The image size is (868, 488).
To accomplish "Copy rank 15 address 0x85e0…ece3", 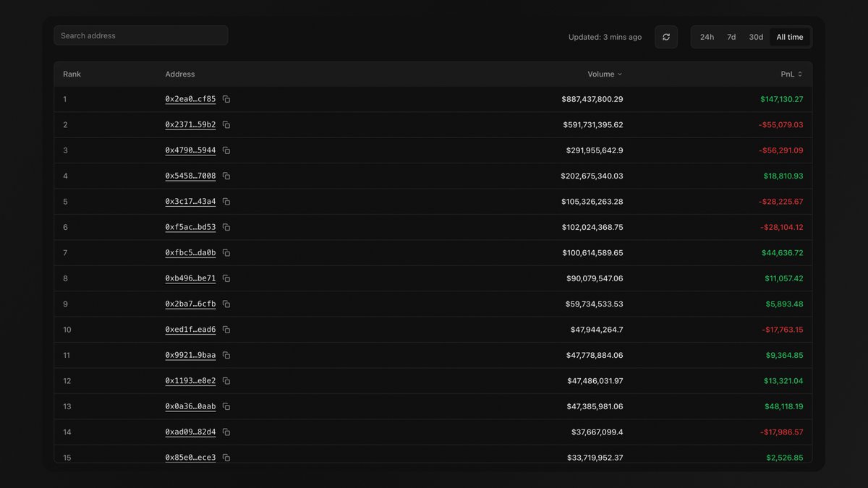I will coord(225,457).
